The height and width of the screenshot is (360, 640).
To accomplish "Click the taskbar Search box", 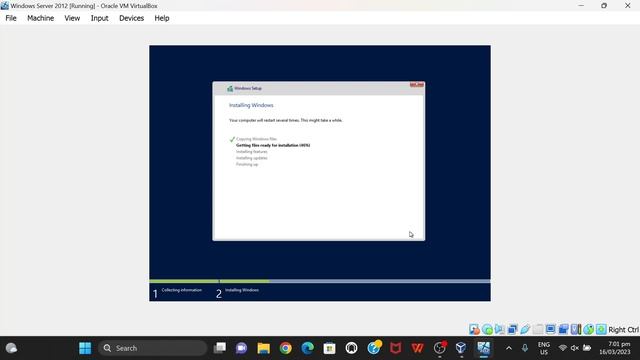I will click(x=153, y=348).
